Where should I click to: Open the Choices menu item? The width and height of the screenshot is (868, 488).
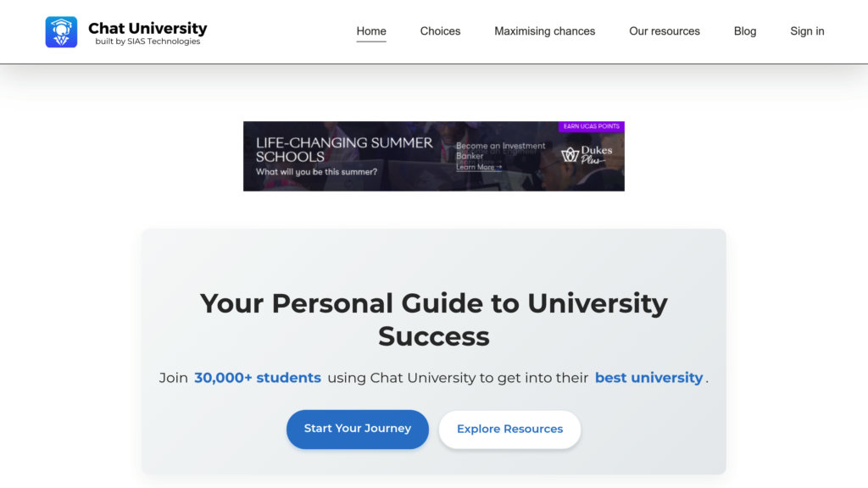(440, 31)
